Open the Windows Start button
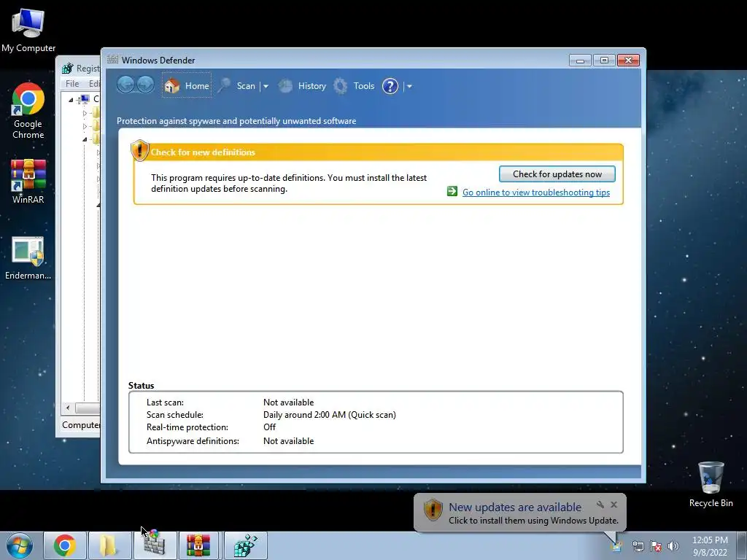747x560 pixels. click(20, 545)
